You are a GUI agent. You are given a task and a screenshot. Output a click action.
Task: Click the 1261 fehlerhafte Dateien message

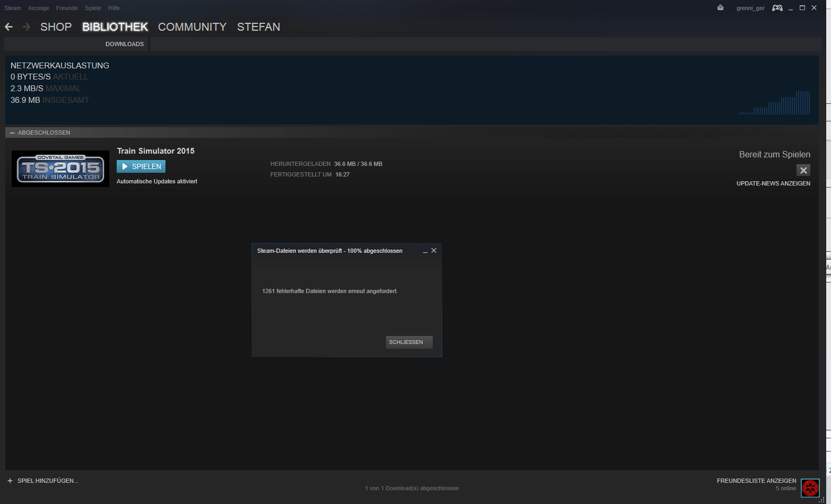coord(330,291)
